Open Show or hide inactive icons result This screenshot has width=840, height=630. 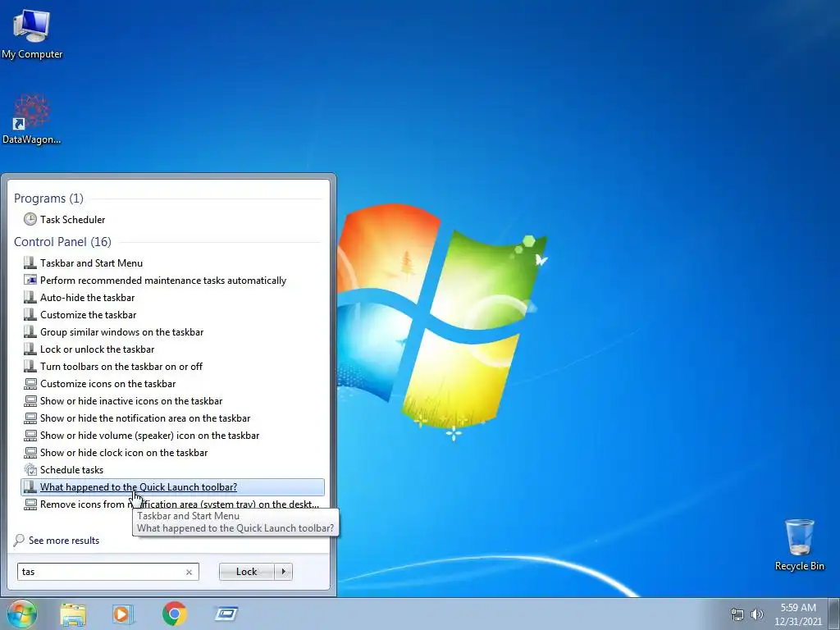(172, 400)
